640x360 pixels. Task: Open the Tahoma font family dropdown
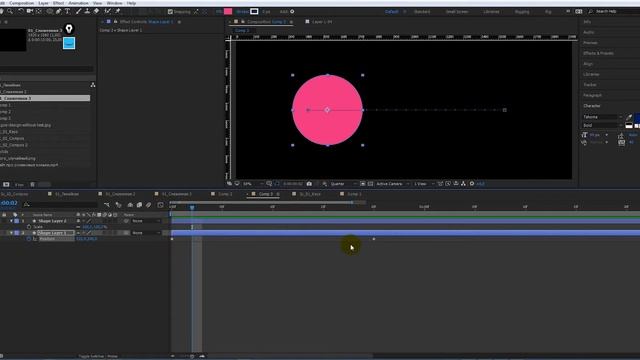(602, 117)
